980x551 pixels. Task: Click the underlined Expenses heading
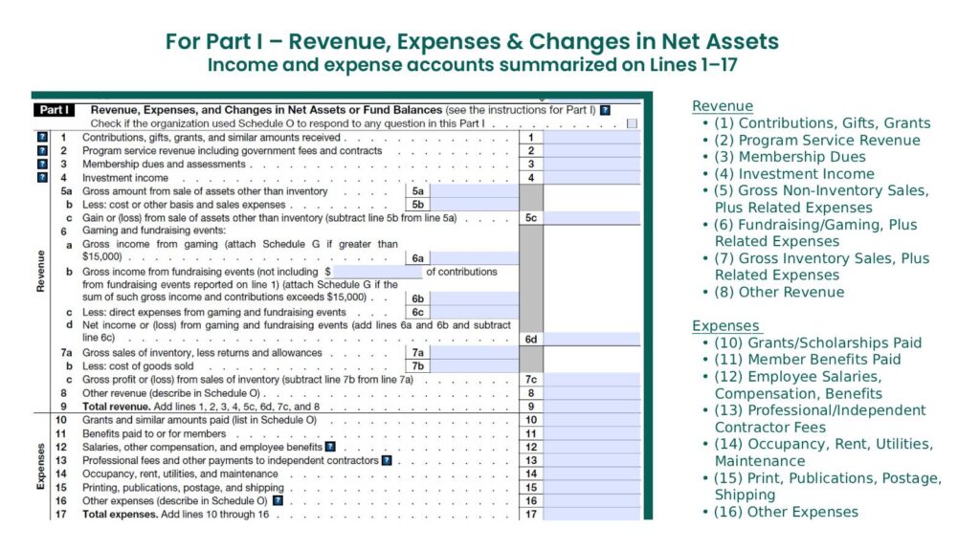pos(724,326)
